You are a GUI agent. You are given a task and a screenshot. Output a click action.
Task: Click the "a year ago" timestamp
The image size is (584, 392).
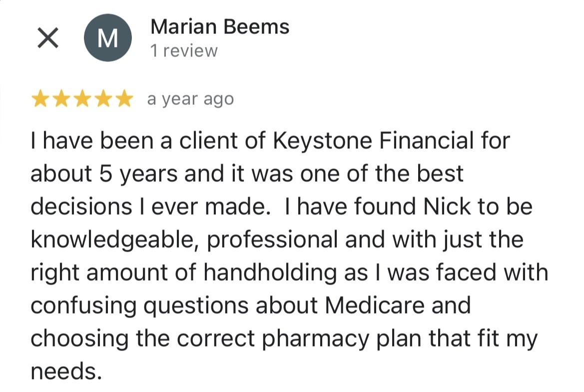pyautogui.click(x=190, y=99)
